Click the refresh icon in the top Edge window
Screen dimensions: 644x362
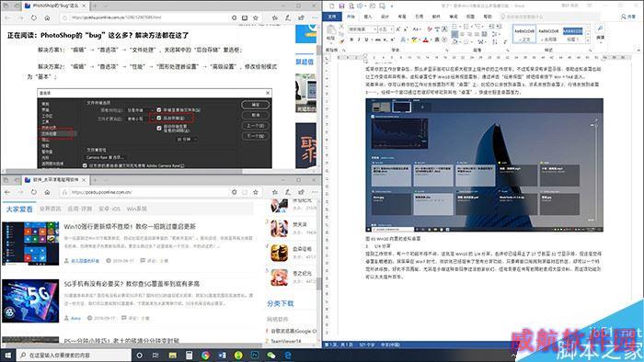click(34, 18)
